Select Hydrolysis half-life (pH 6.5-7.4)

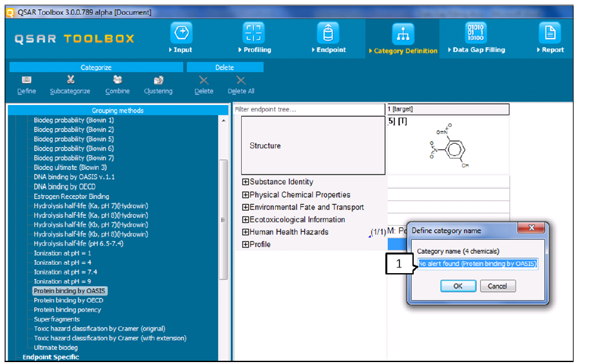[79, 244]
